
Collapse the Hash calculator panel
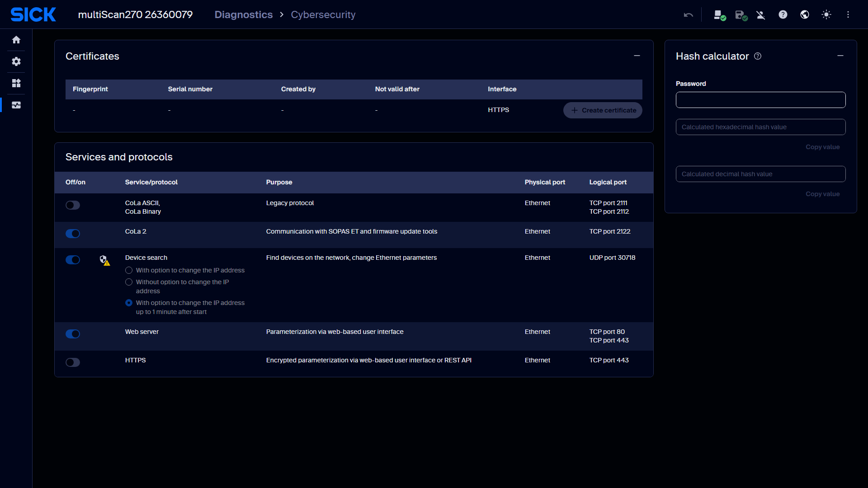840,56
